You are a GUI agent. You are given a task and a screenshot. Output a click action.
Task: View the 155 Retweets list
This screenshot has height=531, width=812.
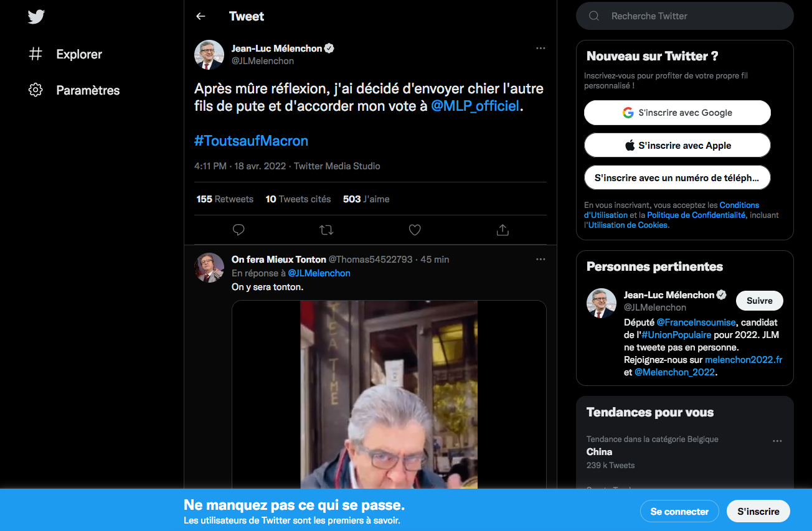pos(225,199)
